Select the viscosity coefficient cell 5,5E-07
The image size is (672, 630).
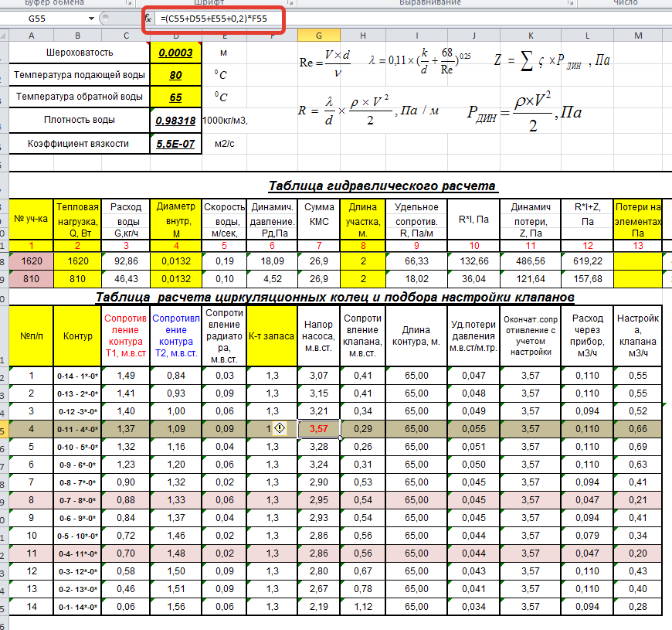pyautogui.click(x=175, y=144)
